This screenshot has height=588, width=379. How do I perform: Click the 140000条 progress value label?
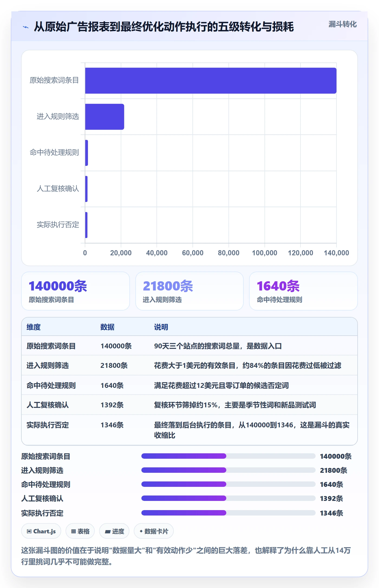(336, 456)
